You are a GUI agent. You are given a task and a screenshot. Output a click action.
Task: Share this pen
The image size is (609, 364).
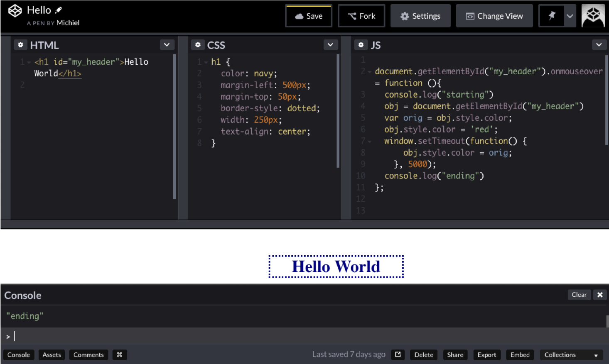tap(455, 355)
